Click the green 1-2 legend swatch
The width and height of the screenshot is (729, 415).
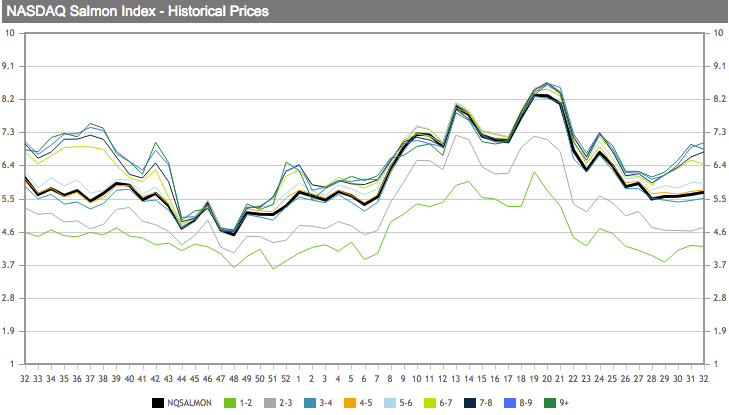coord(230,403)
